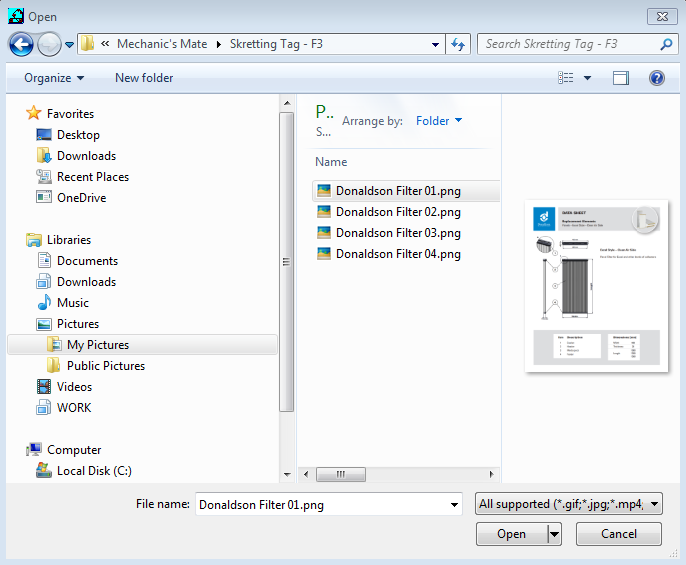Open Downloads under Libraries
Image resolution: width=686 pixels, height=565 pixels.
[x=87, y=282]
